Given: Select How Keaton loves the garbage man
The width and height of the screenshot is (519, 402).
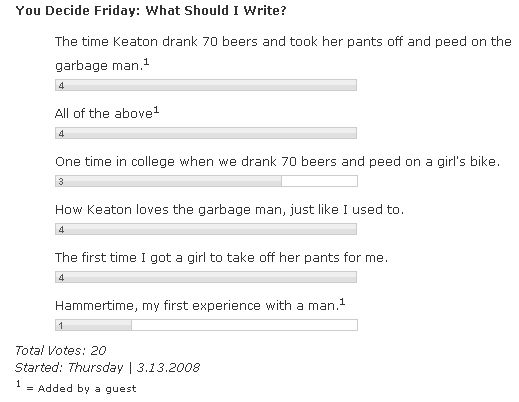Looking at the screenshot, I should [229, 210].
